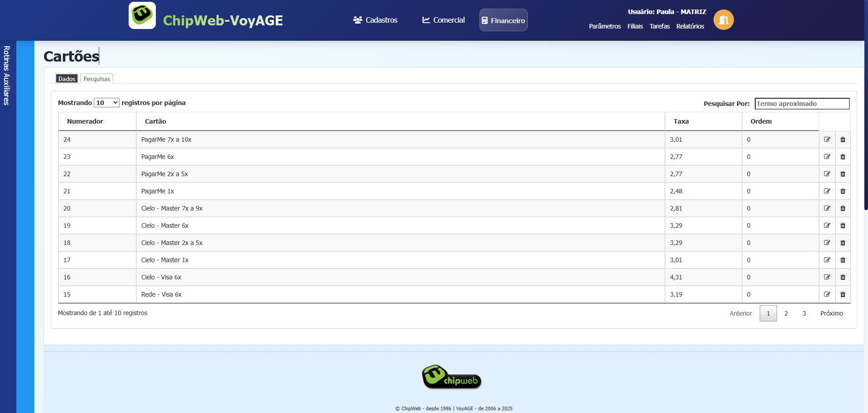Delete the PagarMe 6x card row
The height and width of the screenshot is (413, 868).
[843, 157]
